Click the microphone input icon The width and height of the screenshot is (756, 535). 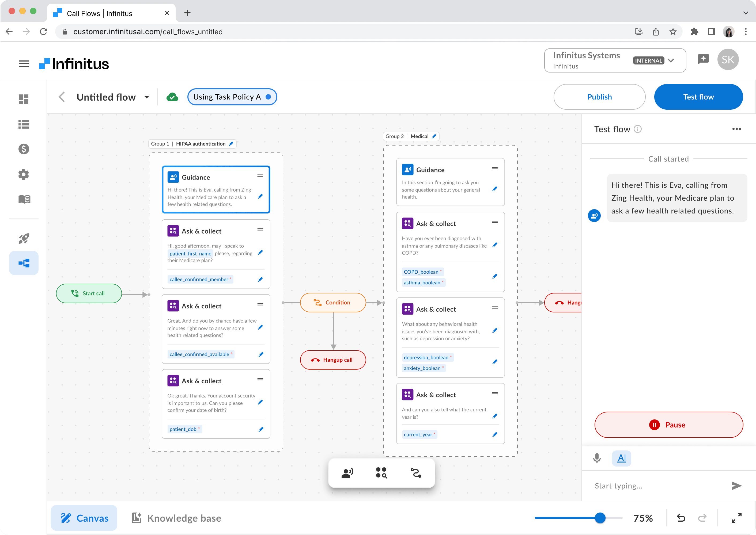tap(597, 458)
